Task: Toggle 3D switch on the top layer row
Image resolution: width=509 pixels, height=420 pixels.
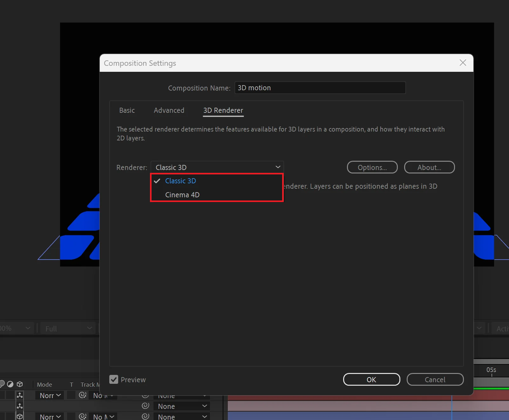Action: tap(20, 395)
